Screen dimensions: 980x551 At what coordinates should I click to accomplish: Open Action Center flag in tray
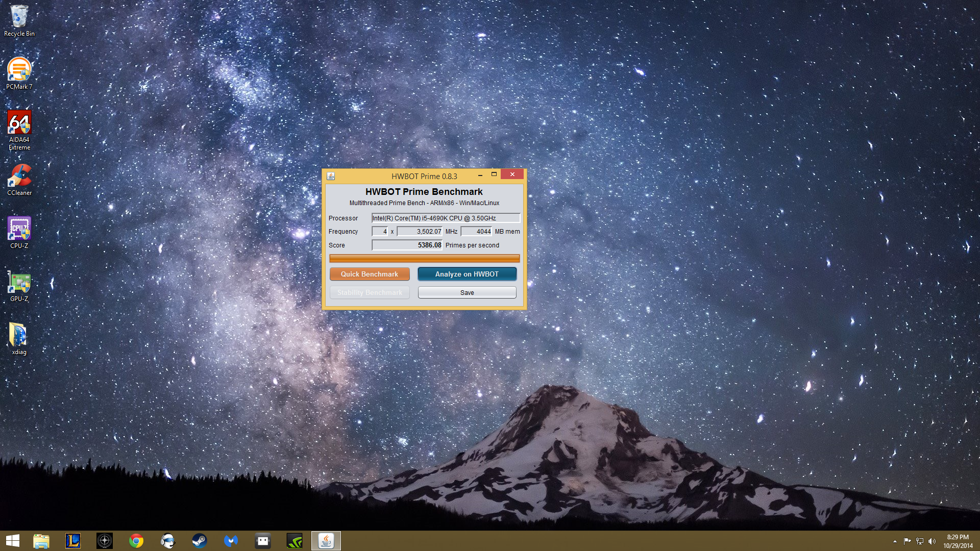click(x=907, y=541)
